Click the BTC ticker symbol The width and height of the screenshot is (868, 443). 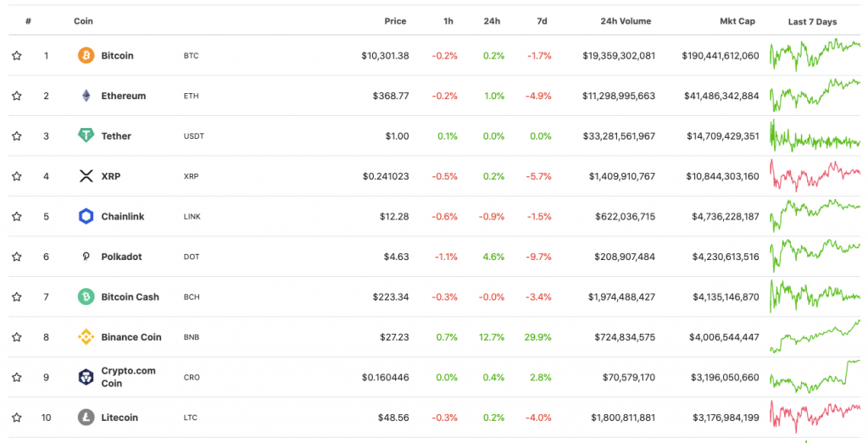(x=191, y=56)
